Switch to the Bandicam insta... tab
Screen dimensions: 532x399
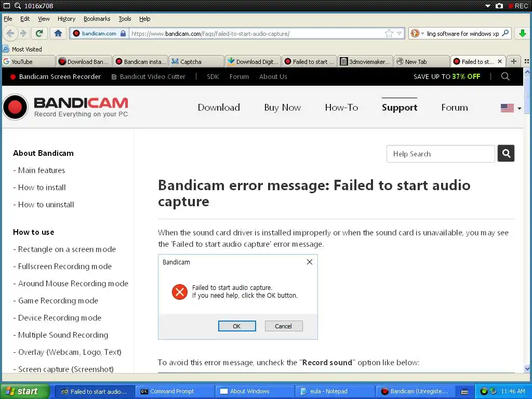(140, 61)
